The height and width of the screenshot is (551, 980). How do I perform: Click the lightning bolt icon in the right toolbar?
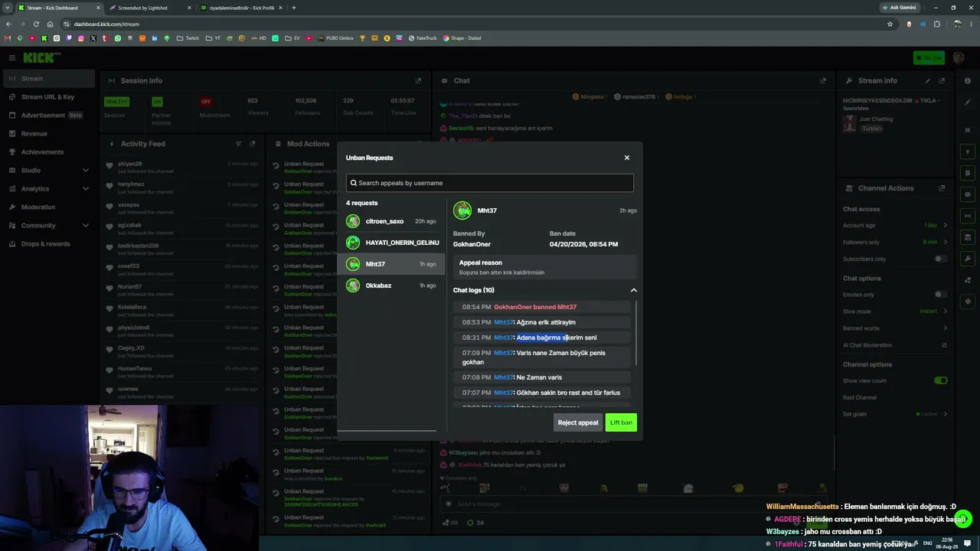(968, 152)
